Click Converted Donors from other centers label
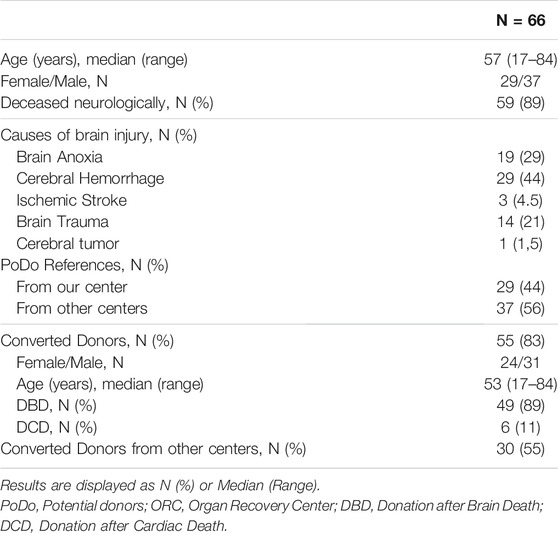This screenshot has width=558, height=533. click(153, 449)
